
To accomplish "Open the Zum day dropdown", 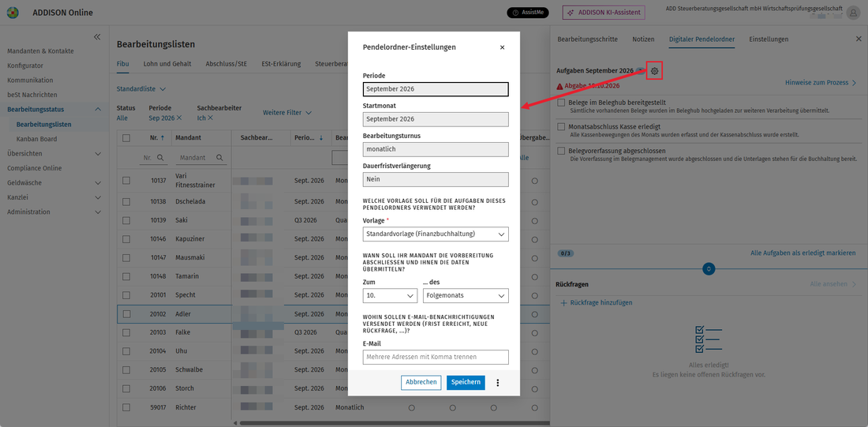I will pos(390,296).
